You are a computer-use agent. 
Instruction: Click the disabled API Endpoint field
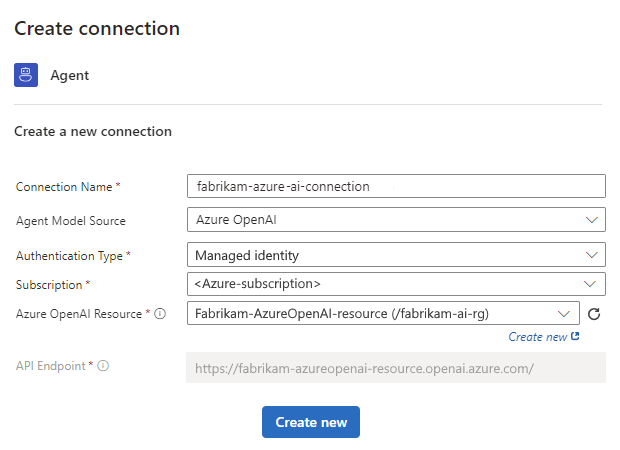pyautogui.click(x=396, y=368)
